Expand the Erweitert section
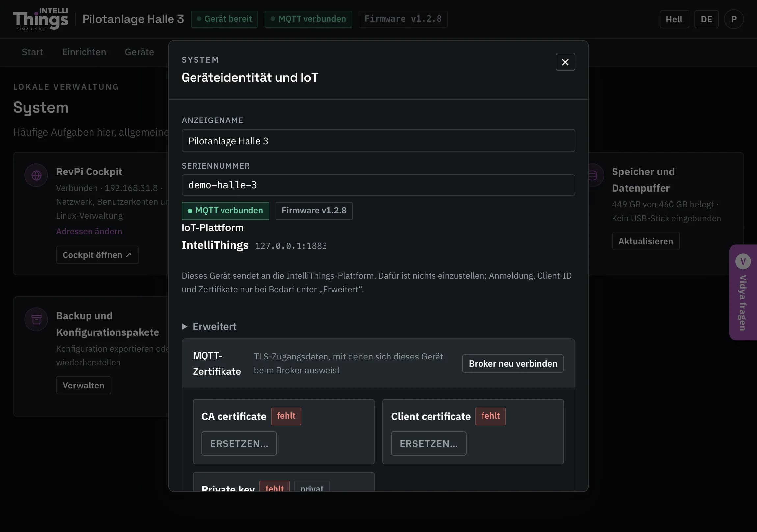 point(209,326)
